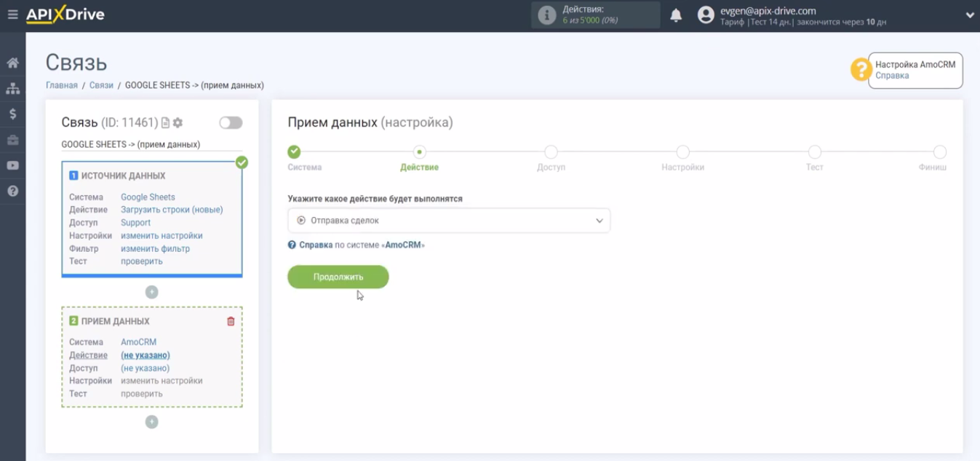Click Загрузить строки (новые) link
This screenshot has height=461, width=980.
[172, 210]
